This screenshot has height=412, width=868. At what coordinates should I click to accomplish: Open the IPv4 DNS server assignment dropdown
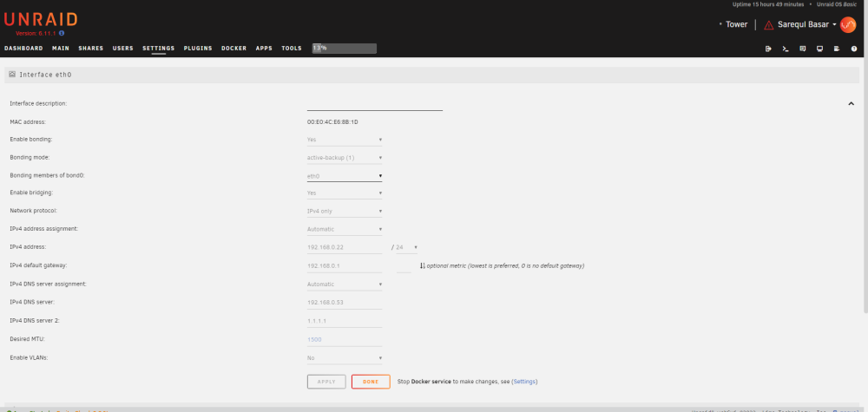coord(345,284)
